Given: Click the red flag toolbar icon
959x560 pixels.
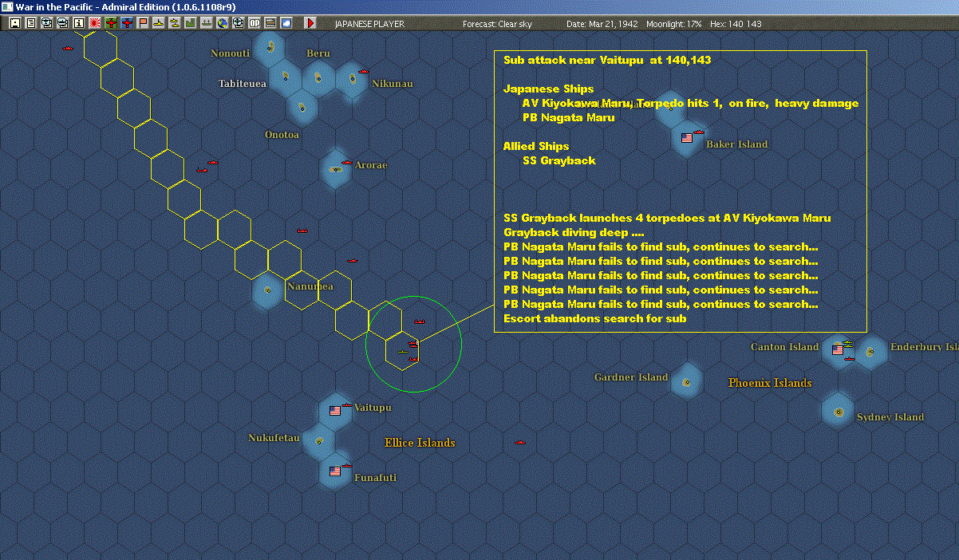Looking at the screenshot, I should coord(143,23).
